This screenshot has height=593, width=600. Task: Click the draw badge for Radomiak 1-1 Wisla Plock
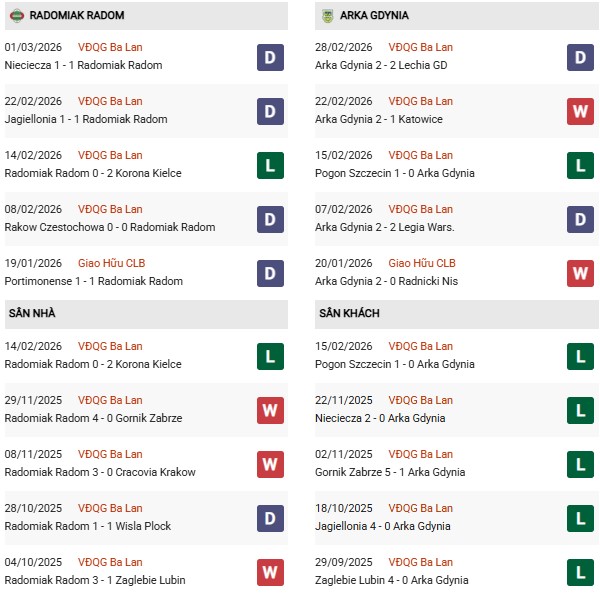(x=269, y=518)
